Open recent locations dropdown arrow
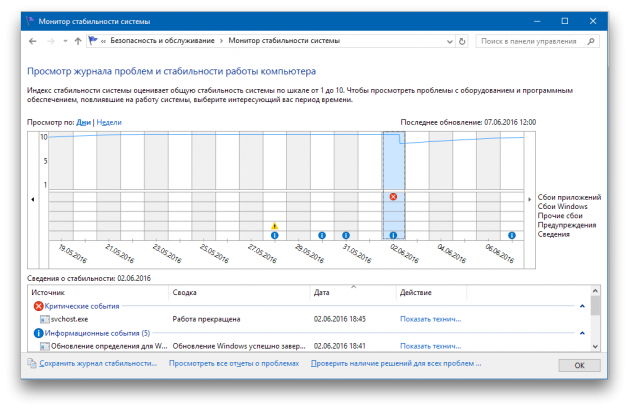Viewport: 630px width, 410px height. click(65, 41)
